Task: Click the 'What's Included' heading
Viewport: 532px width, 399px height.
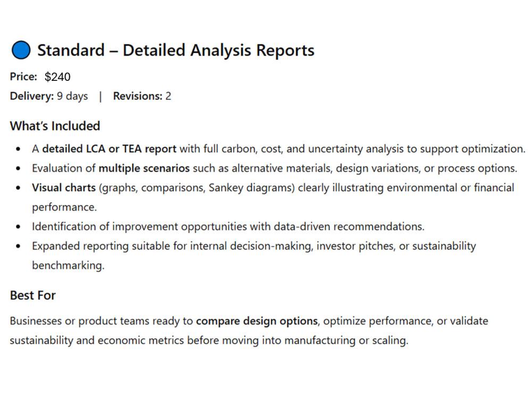Action: 55,126
